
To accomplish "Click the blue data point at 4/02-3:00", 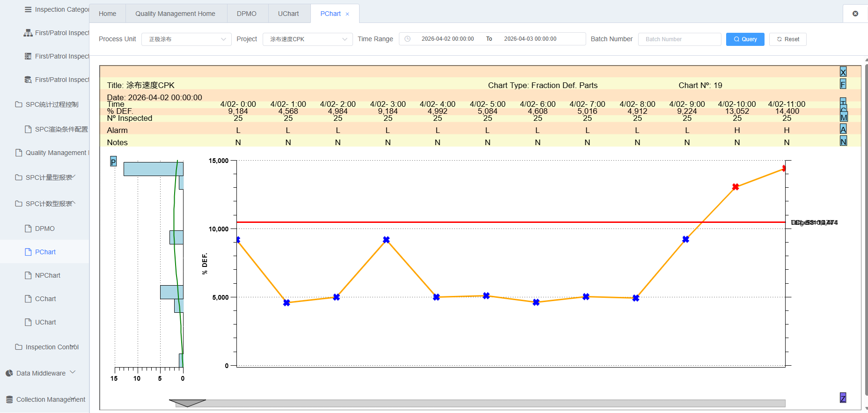I will 386,240.
